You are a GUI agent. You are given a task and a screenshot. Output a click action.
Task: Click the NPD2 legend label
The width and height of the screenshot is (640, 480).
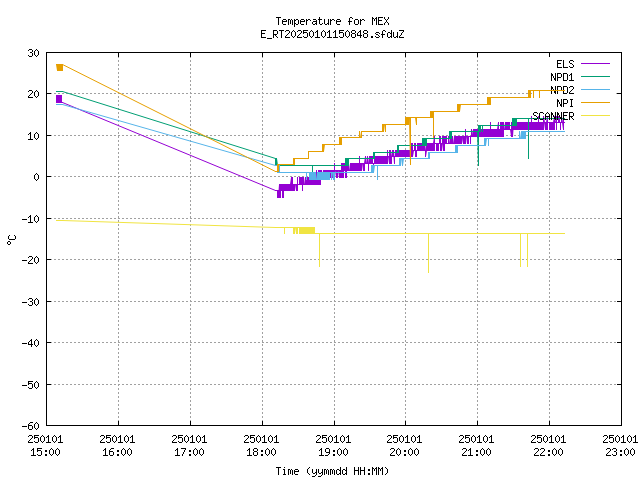click(x=562, y=90)
